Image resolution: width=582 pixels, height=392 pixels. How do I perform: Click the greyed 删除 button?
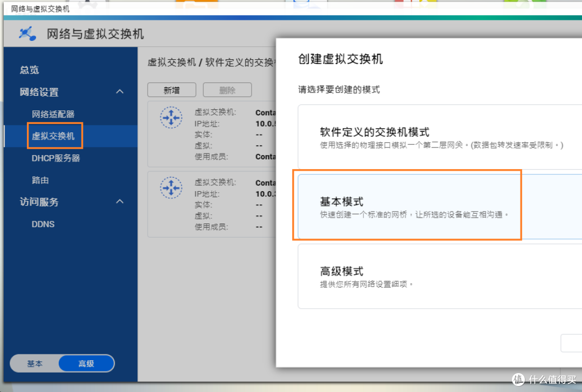tap(227, 90)
